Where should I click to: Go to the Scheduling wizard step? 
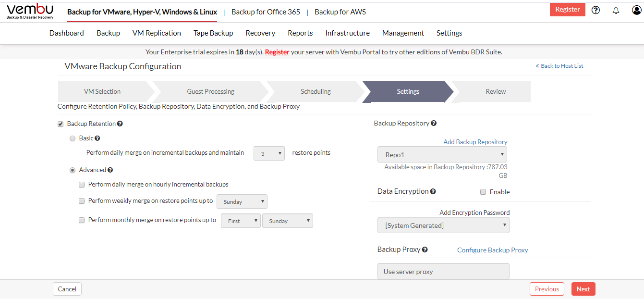(316, 91)
